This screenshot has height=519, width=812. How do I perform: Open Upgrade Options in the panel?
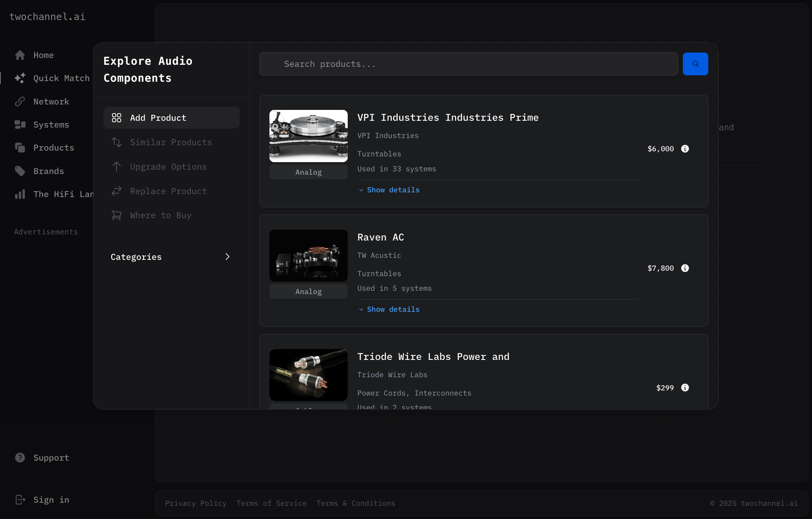click(x=171, y=167)
